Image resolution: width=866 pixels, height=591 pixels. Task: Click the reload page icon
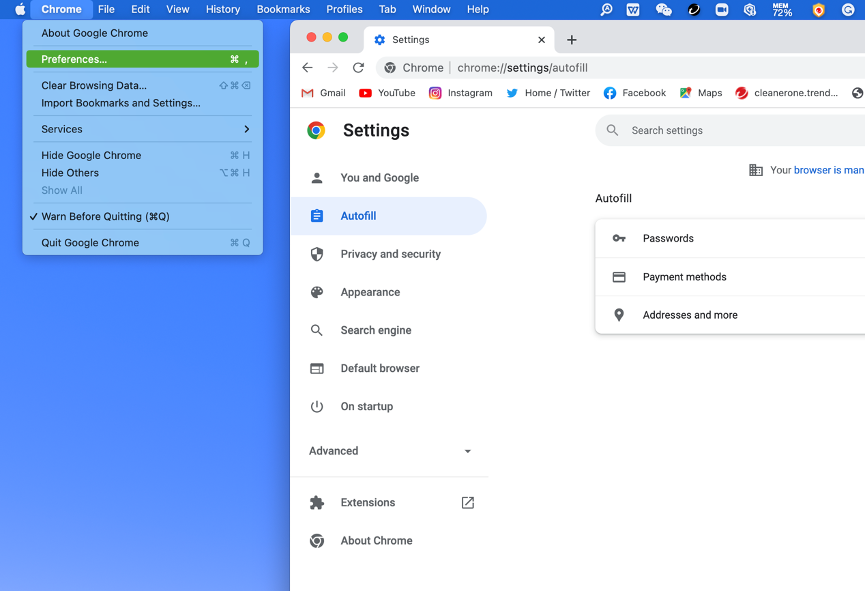pos(358,68)
